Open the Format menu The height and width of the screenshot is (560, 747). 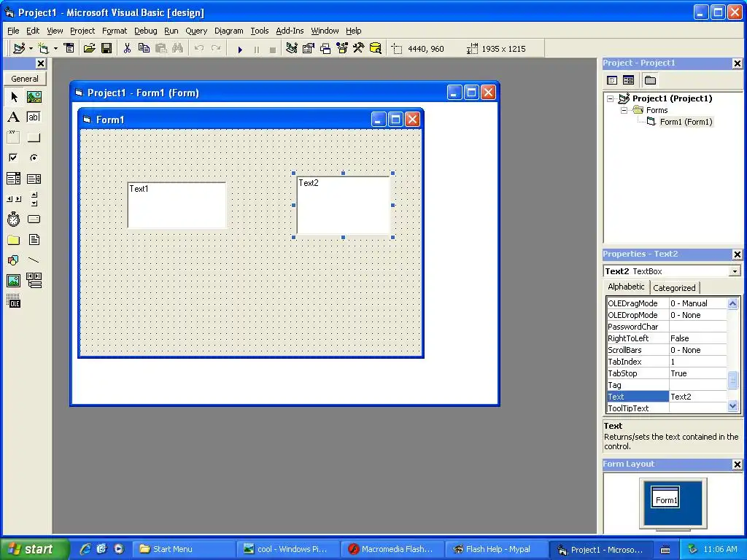115,31
